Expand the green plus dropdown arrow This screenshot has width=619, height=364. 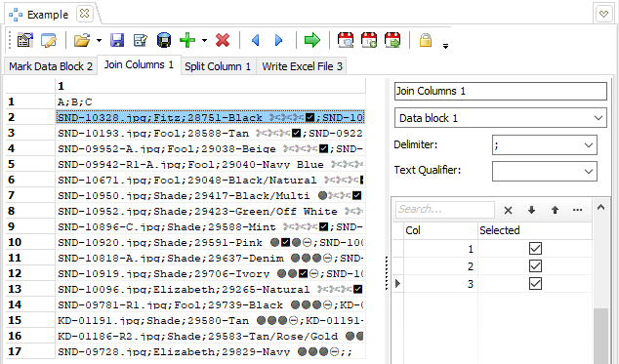[x=204, y=40]
